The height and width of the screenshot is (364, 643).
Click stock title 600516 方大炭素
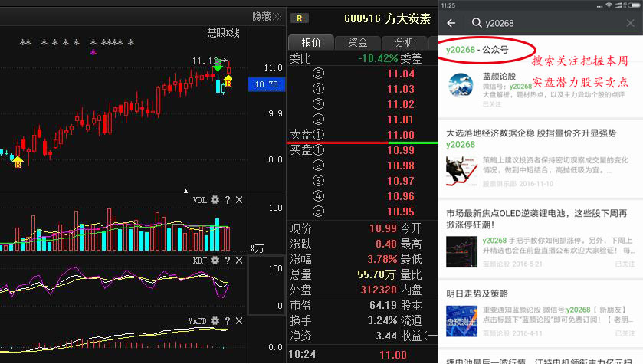pos(388,18)
